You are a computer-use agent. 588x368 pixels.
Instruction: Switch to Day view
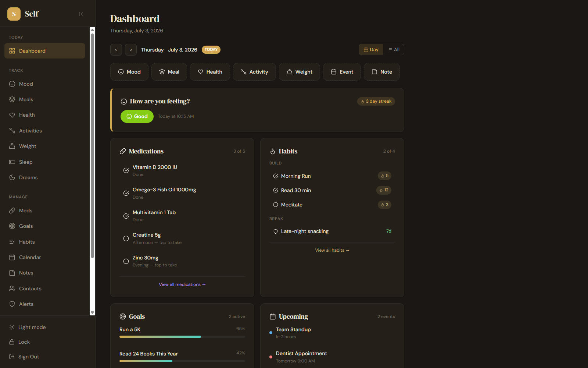[x=371, y=50]
